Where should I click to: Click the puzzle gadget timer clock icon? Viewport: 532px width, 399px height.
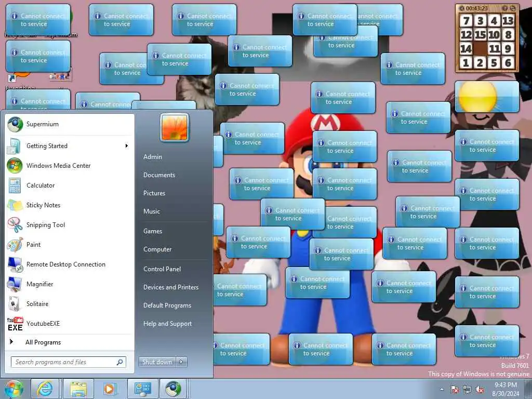click(461, 8)
